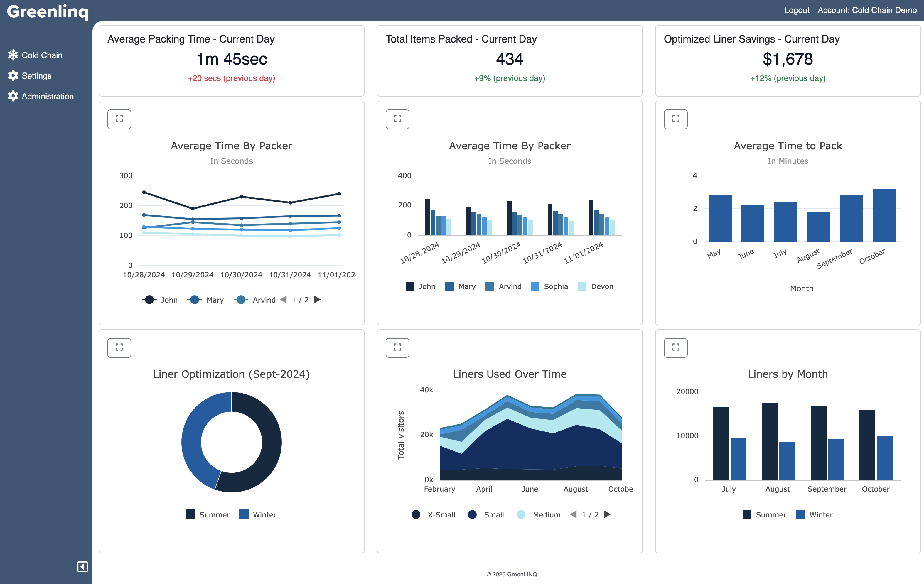Open fullscreen for Average Time to Pack chart
This screenshot has height=584, width=924.
tap(675, 119)
